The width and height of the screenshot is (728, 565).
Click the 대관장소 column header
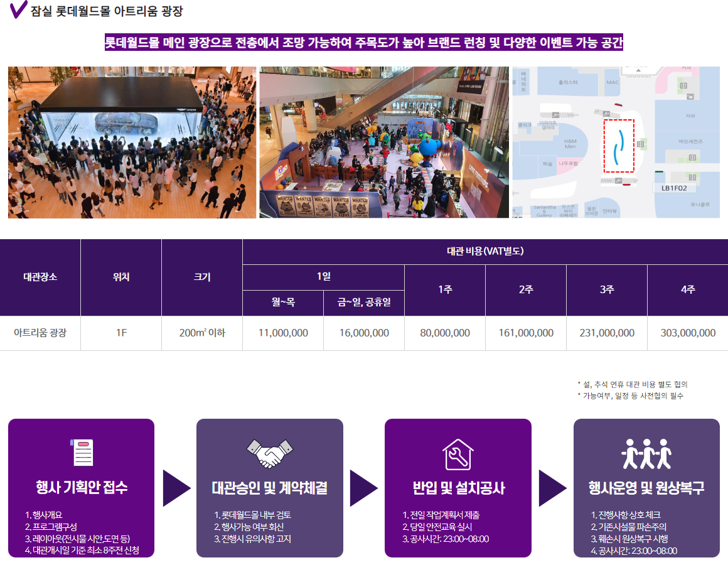(x=40, y=277)
